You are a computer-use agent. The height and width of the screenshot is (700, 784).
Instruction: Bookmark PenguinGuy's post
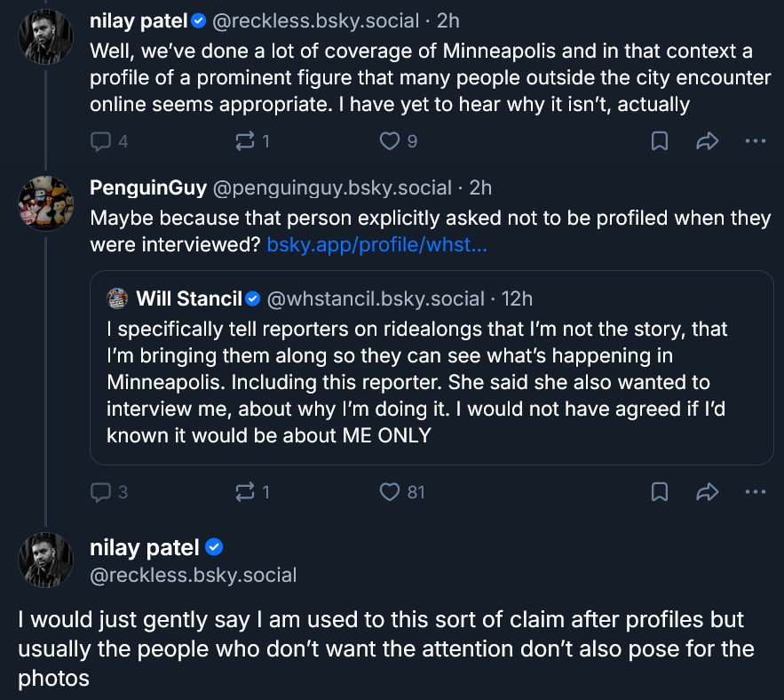click(x=660, y=491)
